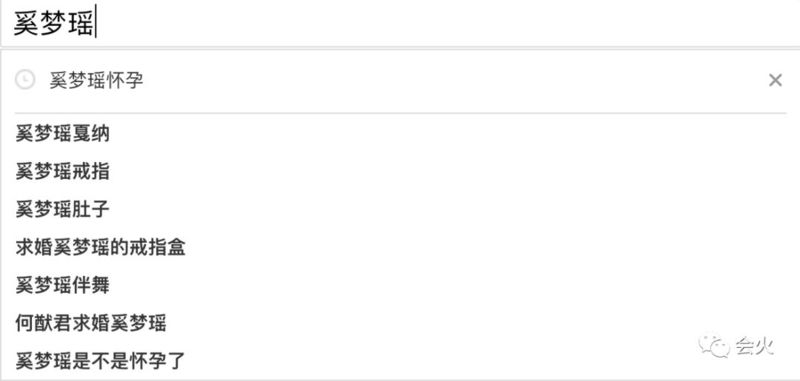
Task: Click the 会火 watermark text
Action: pos(754,346)
